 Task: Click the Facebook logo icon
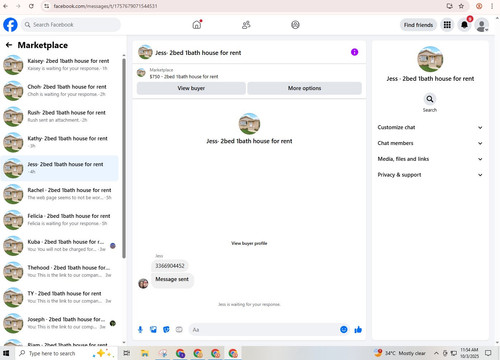pos(10,25)
